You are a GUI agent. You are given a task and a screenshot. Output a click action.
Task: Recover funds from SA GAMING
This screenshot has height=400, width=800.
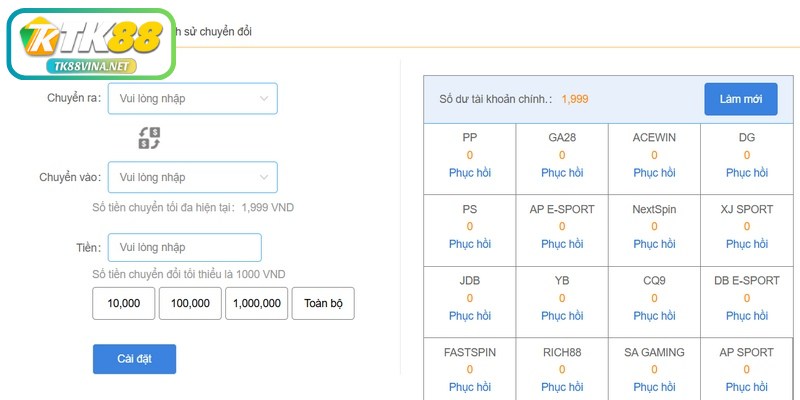654,387
